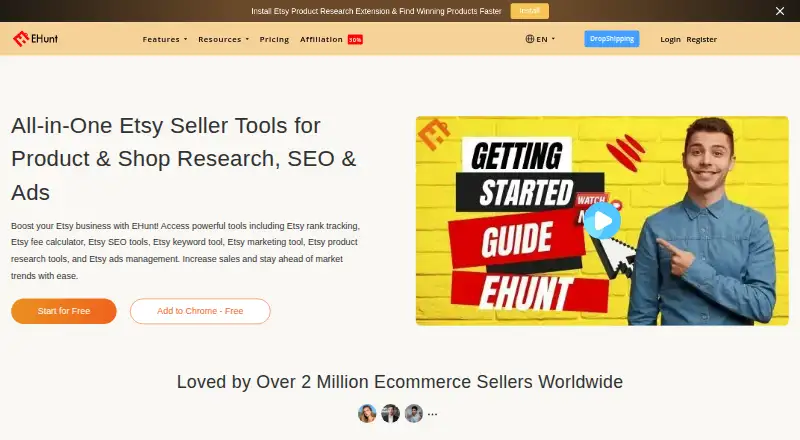Click the 'All-in-One Etsy Seller Tools' heading
800x440 pixels.
[184, 159]
